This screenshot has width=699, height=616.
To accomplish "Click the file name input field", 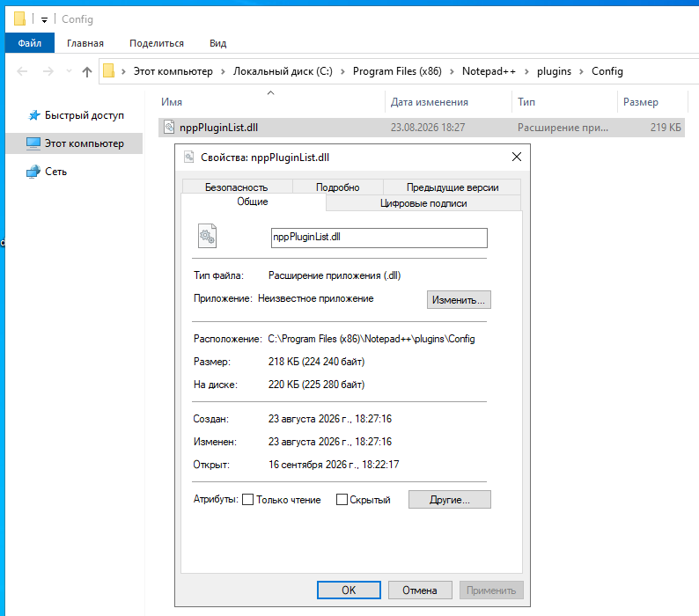I will coord(379,238).
